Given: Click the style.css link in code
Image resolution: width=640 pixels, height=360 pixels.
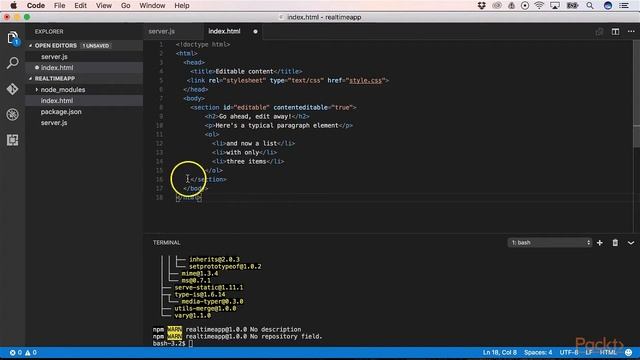Looking at the screenshot, I should point(365,80).
